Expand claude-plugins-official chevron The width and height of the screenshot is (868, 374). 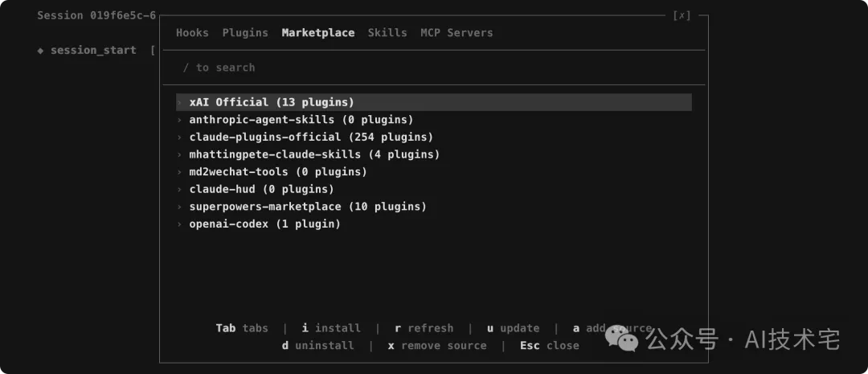179,137
